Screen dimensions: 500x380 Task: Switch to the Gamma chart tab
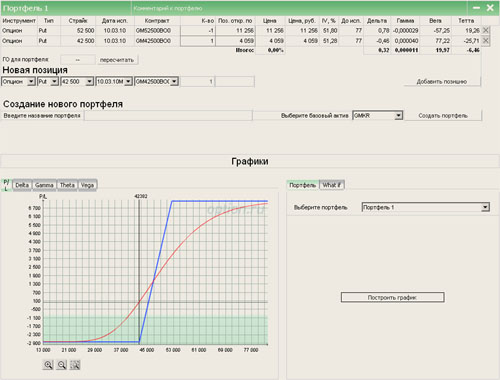[x=44, y=185]
